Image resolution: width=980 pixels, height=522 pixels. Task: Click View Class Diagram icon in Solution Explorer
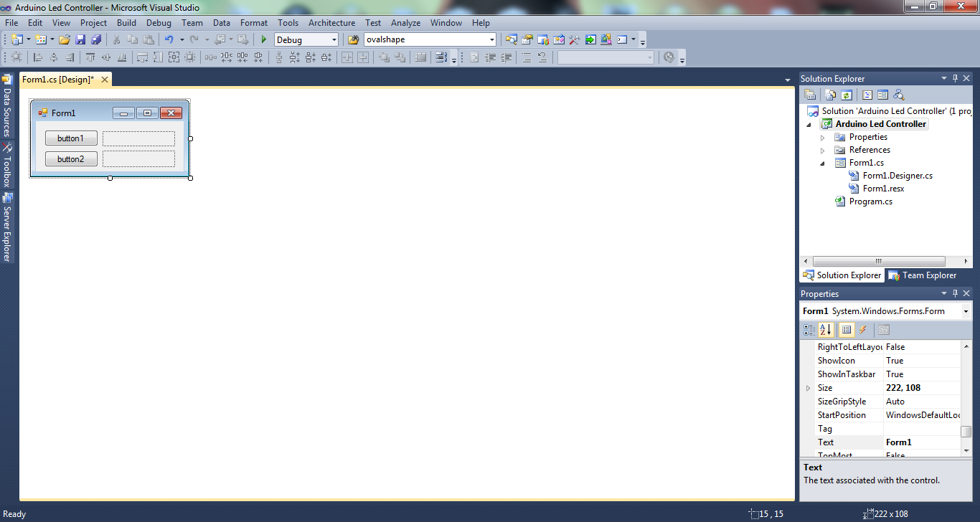[899, 95]
